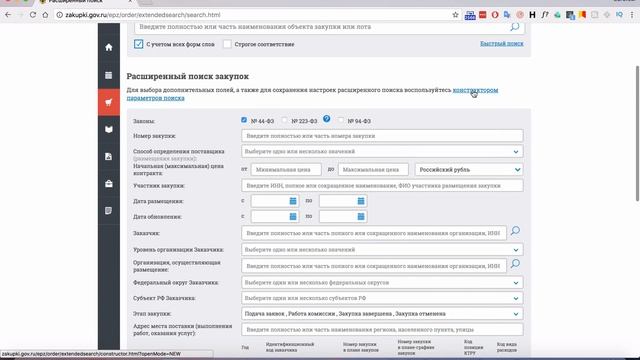Click the red Opera extension icon
The image size is (640, 360).
pos(495,15)
